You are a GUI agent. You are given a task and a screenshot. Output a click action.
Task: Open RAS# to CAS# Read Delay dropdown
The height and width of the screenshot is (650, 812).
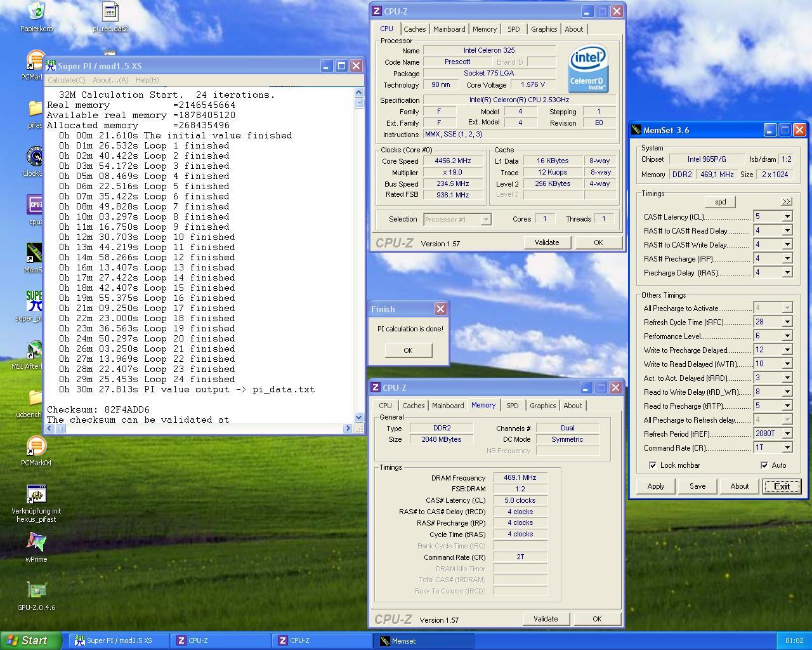coord(787,230)
